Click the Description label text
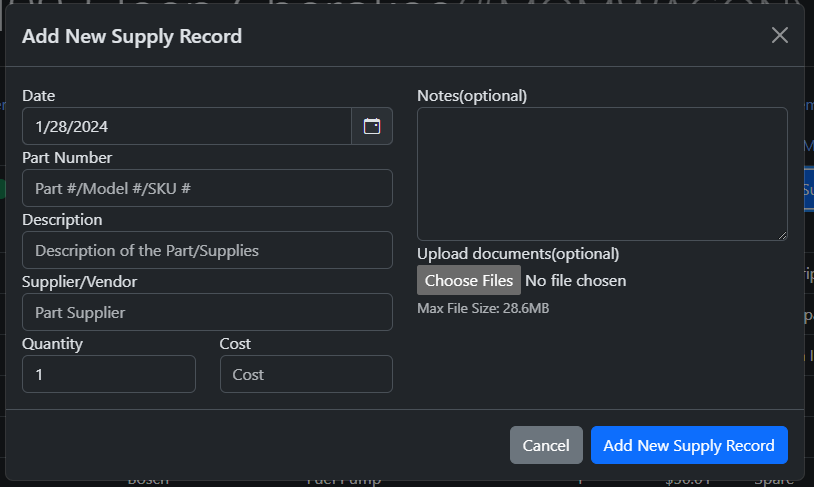 tap(62, 220)
